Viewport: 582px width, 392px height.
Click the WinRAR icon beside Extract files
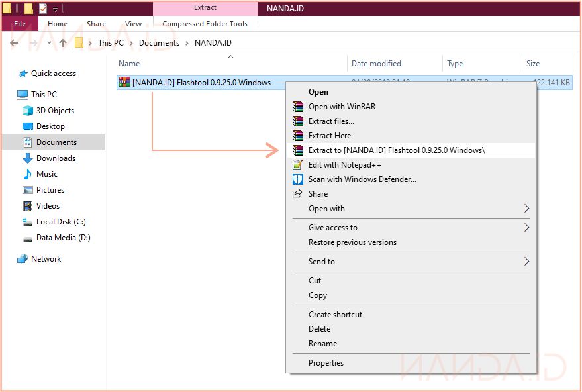pos(297,121)
